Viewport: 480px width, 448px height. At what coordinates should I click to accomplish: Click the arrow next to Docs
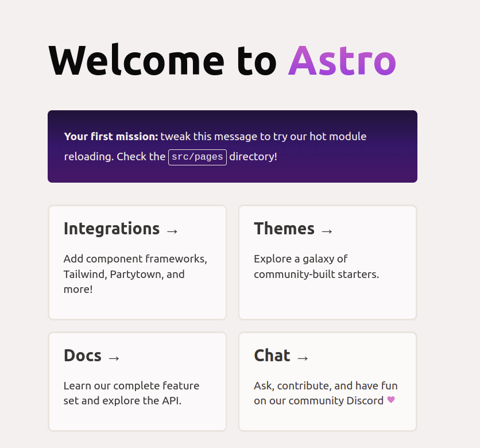tap(114, 358)
